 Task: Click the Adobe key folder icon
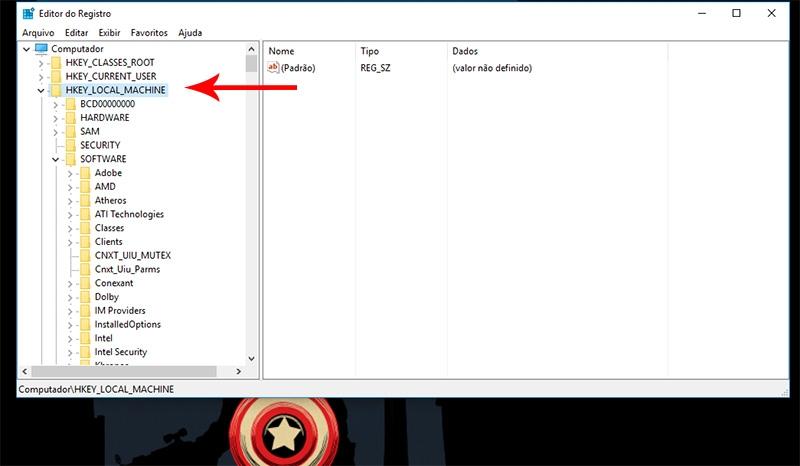(x=84, y=173)
